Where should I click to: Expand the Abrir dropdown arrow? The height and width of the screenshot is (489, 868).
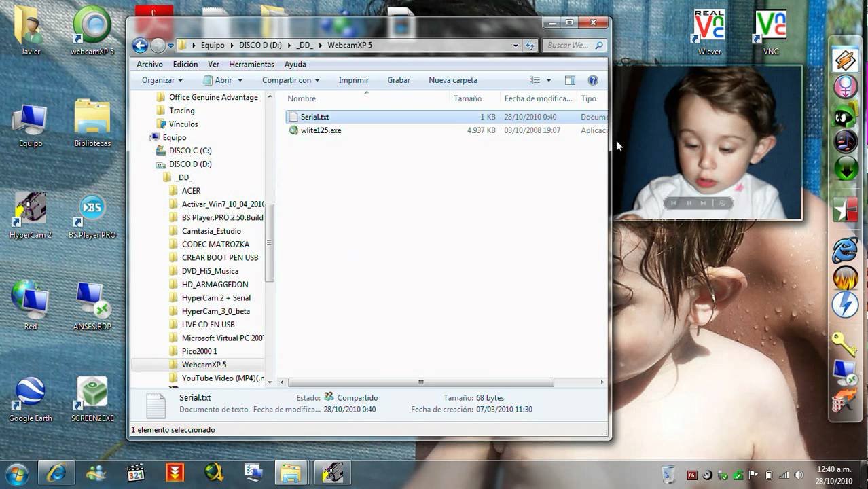(x=240, y=80)
